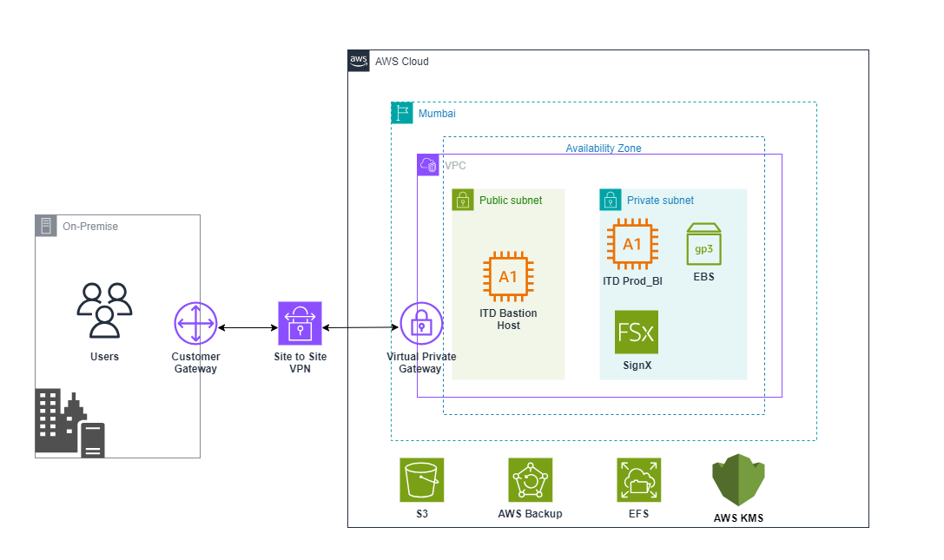
Task: Click the Customer Gateway icon
Action: click(195, 322)
